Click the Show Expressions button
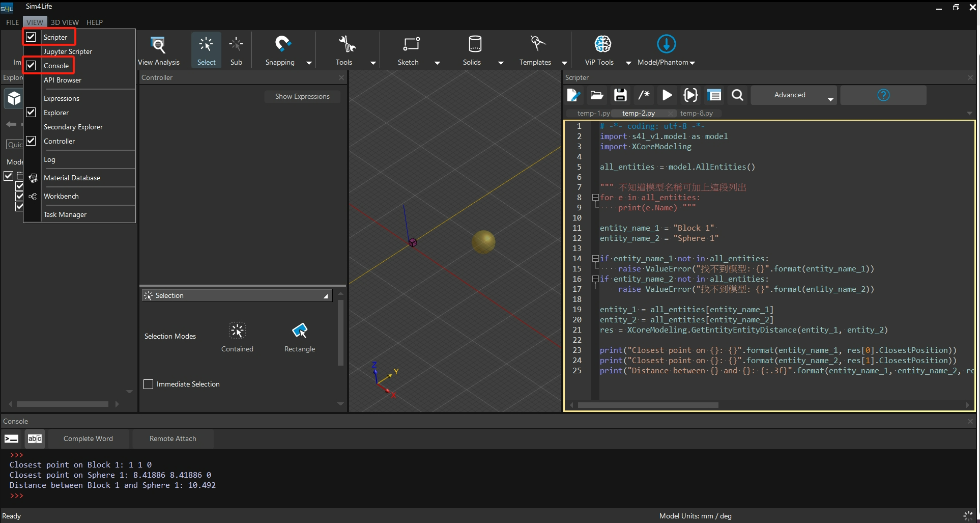The width and height of the screenshot is (980, 523). (x=302, y=96)
